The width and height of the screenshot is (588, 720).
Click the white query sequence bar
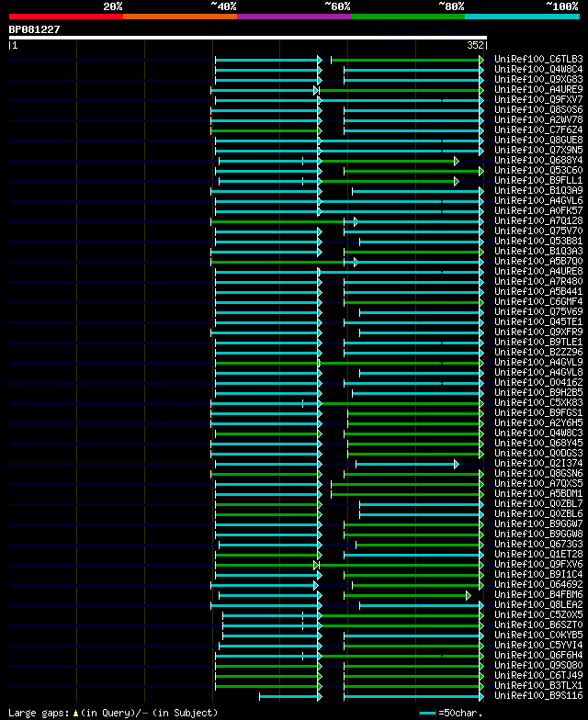[x=248, y=38]
